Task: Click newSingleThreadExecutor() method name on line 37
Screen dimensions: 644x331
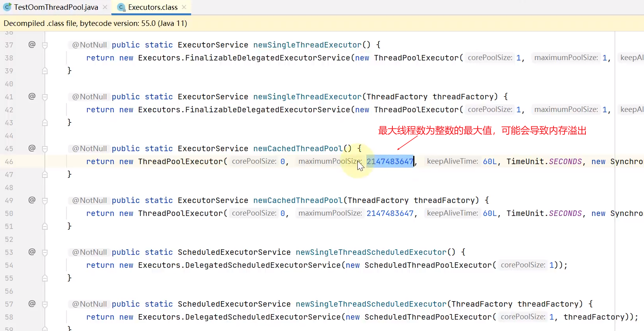Action: [x=307, y=45]
